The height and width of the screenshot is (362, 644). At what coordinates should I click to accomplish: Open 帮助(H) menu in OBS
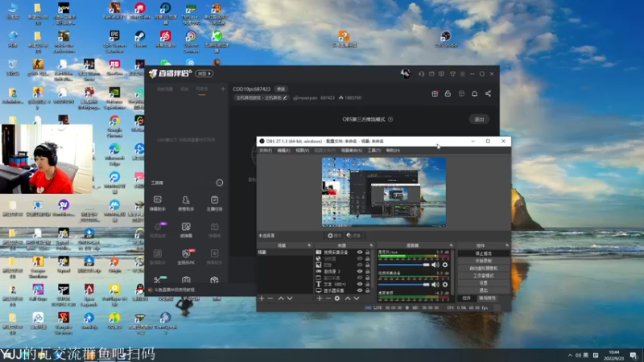393,150
